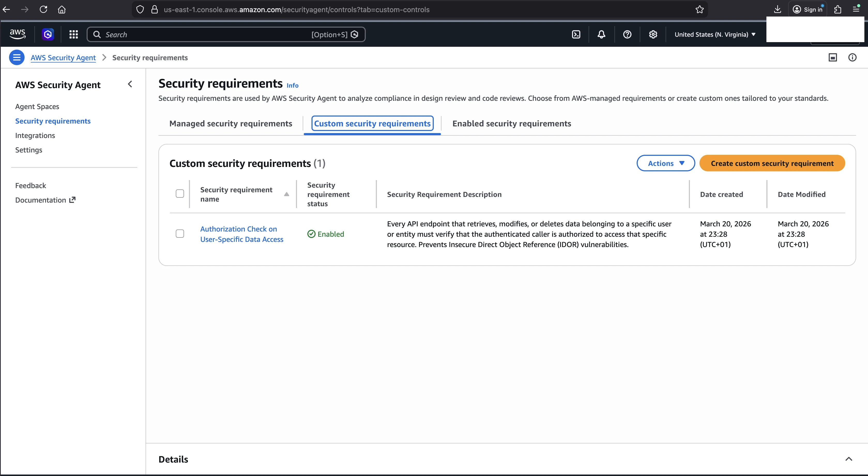Click the Enabled status check icon
This screenshot has width=868, height=476.
coord(311,234)
